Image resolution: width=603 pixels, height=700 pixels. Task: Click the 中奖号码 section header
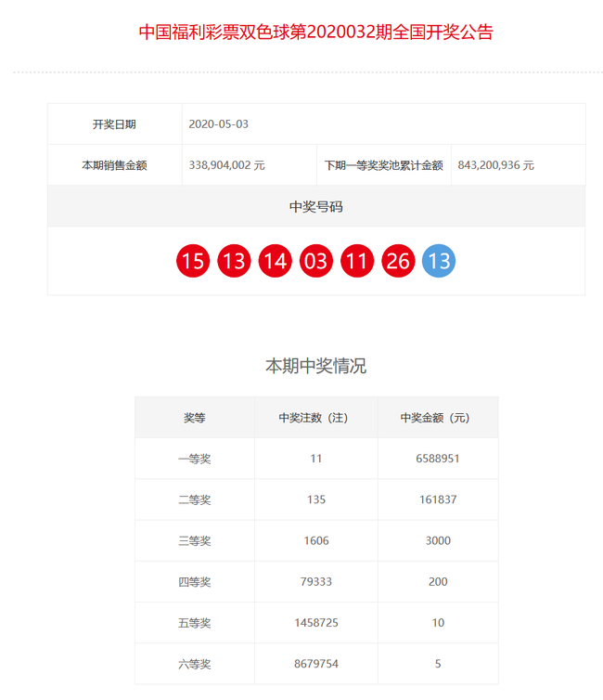[x=316, y=206]
